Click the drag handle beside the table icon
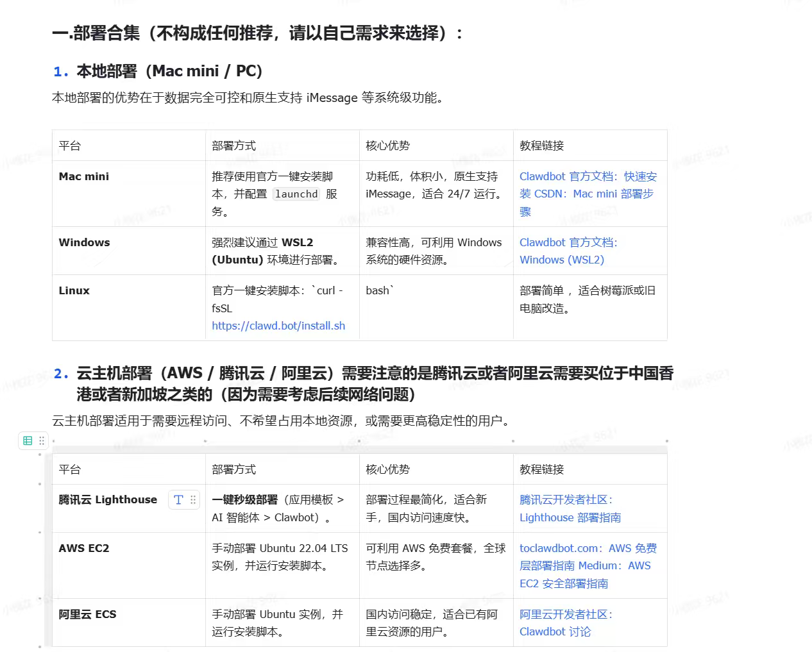This screenshot has height=652, width=812. pos(42,440)
